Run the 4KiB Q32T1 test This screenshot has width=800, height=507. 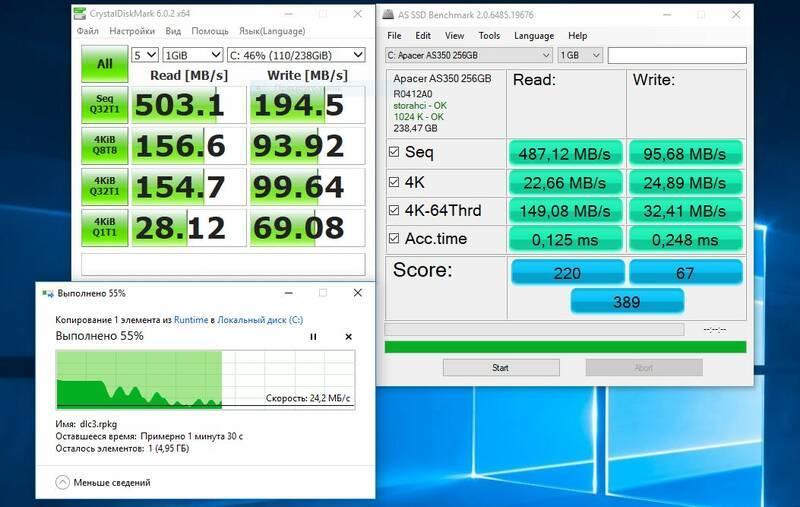pos(105,186)
